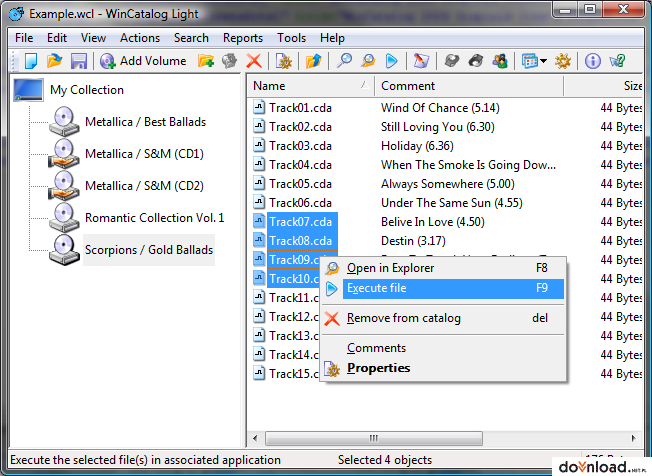
Task: Choose Comments in the context menu
Action: click(x=444, y=348)
